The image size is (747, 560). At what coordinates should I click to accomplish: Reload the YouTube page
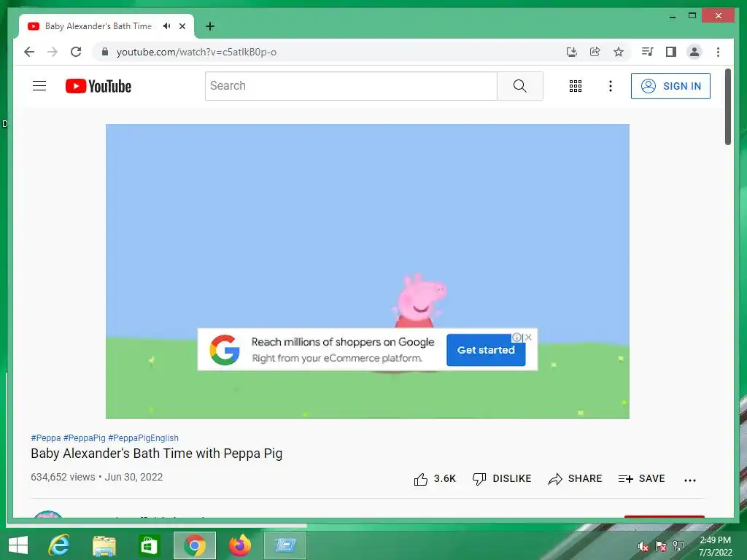[76, 52]
